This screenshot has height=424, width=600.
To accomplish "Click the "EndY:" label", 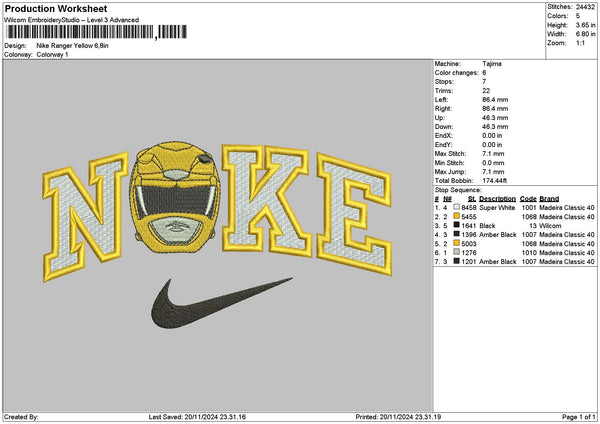I will pos(443,145).
